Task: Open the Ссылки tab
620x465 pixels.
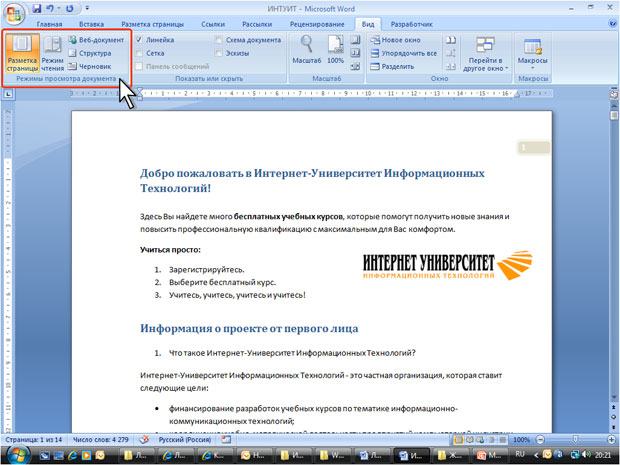Action: [x=213, y=24]
